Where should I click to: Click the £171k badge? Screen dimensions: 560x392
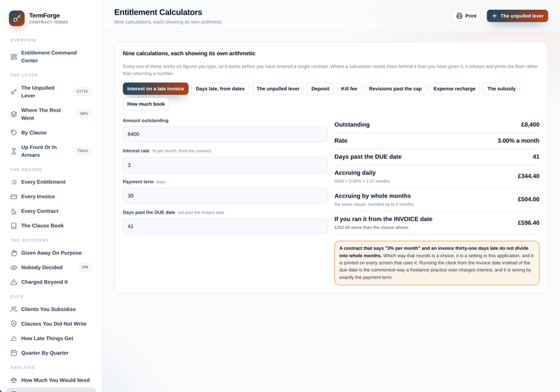coord(83,92)
